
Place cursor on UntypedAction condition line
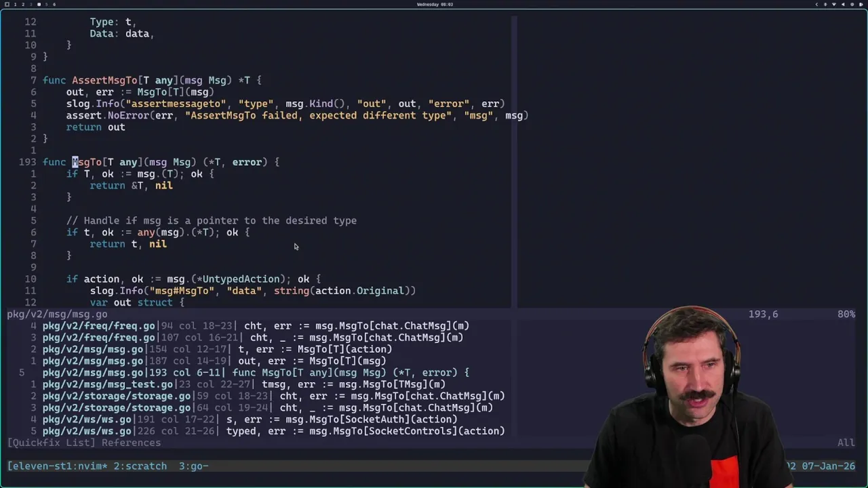coord(193,279)
